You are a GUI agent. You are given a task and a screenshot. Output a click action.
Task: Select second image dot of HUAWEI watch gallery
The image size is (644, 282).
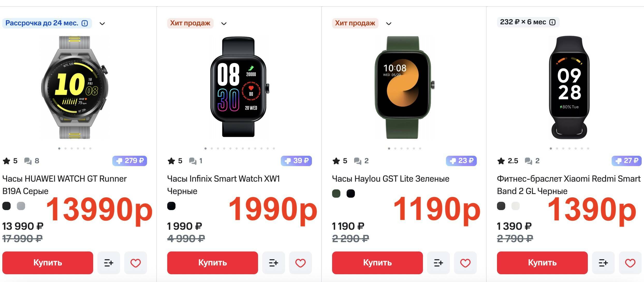coord(65,149)
